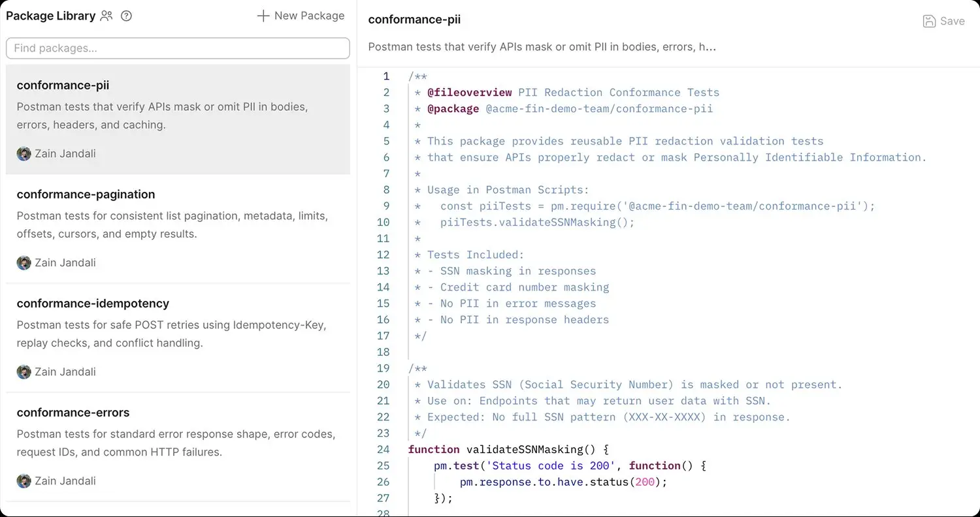Screen dimensions: 980x517
Task: Create a New Package
Action: click(x=301, y=16)
